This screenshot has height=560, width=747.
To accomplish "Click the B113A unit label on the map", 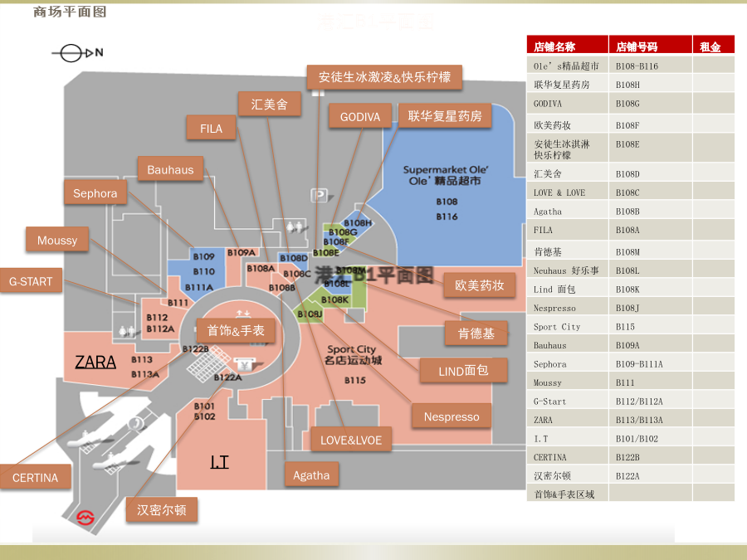I will click(145, 374).
